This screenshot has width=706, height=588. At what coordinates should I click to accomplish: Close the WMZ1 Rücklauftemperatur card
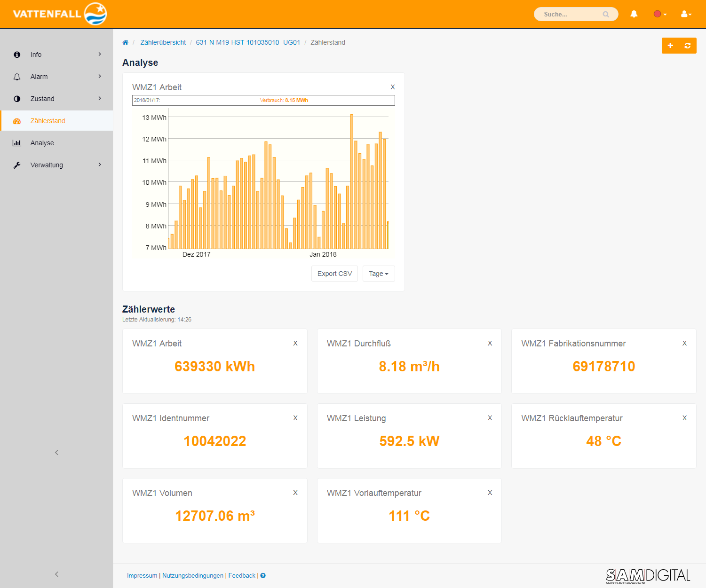(x=685, y=418)
